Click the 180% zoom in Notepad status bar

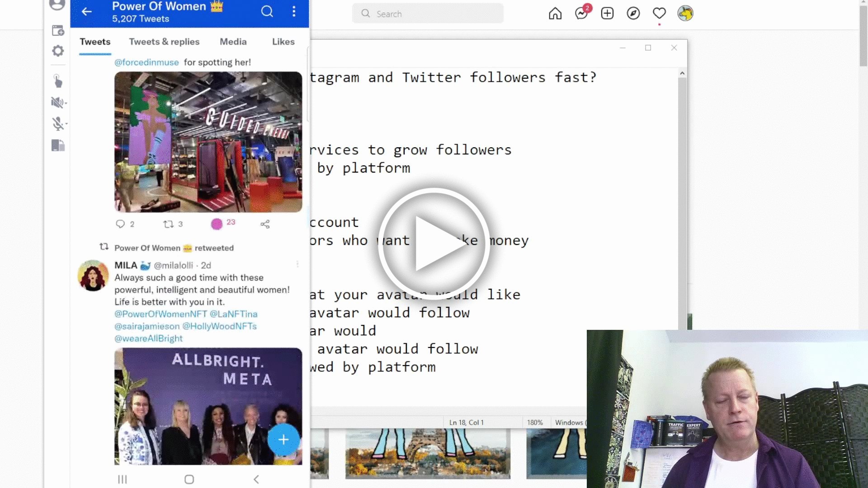point(535,422)
